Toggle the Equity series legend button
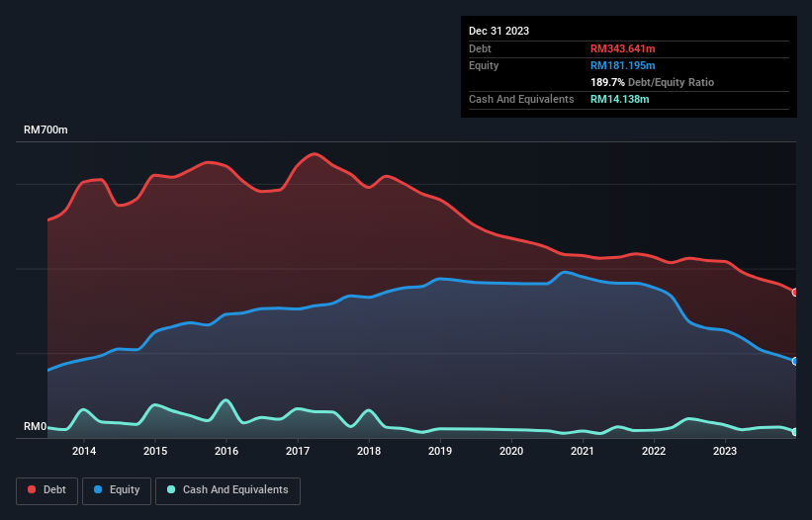The image size is (812, 520). pos(117,490)
